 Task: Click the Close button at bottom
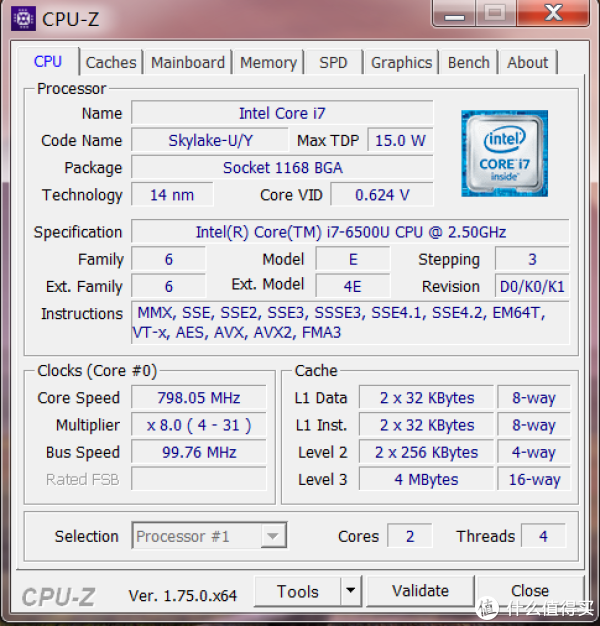[x=530, y=590]
